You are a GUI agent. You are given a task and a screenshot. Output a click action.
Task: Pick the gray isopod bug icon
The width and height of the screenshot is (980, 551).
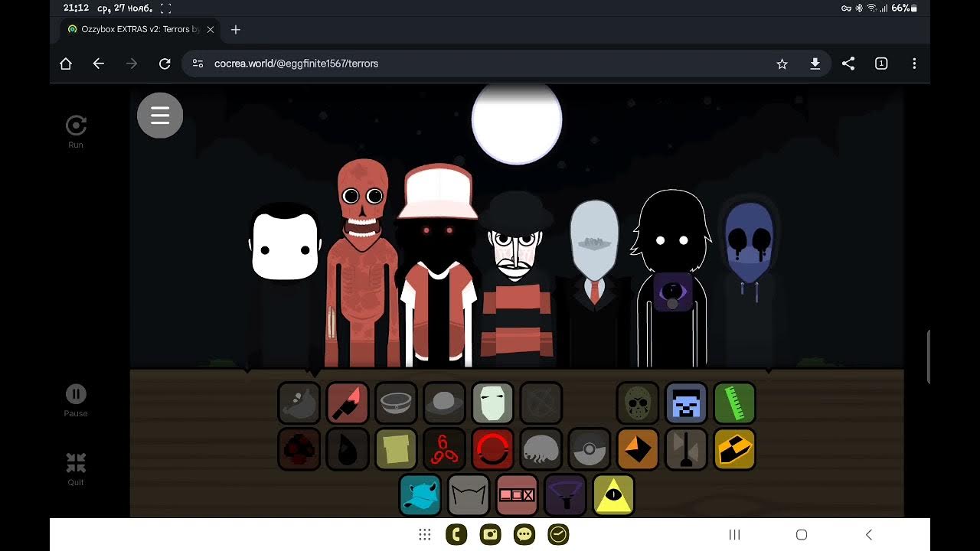(x=541, y=449)
